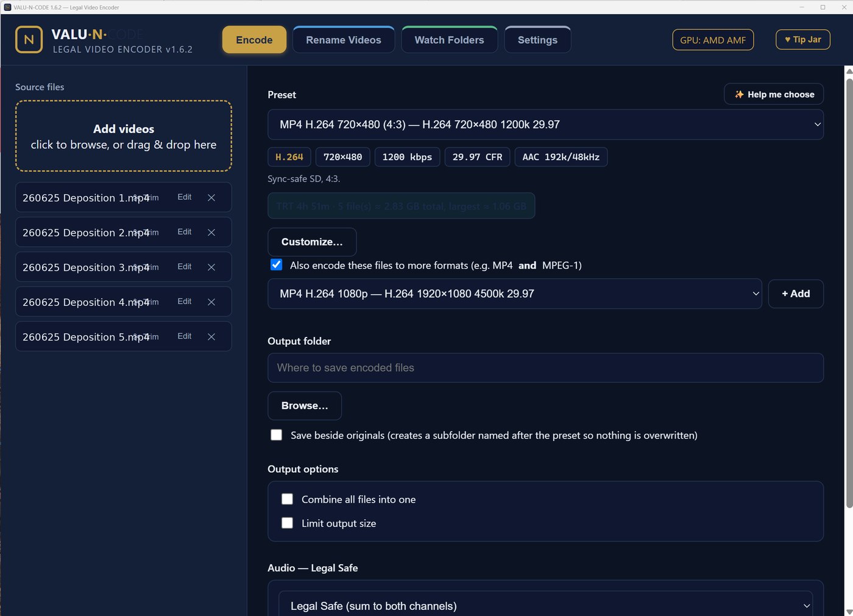853x616 pixels.
Task: Edit the 260625 Deposition 2.mp4 entry
Action: [185, 232]
